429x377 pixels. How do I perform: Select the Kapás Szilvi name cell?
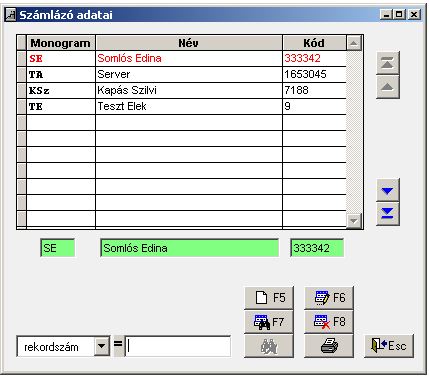pos(189,90)
